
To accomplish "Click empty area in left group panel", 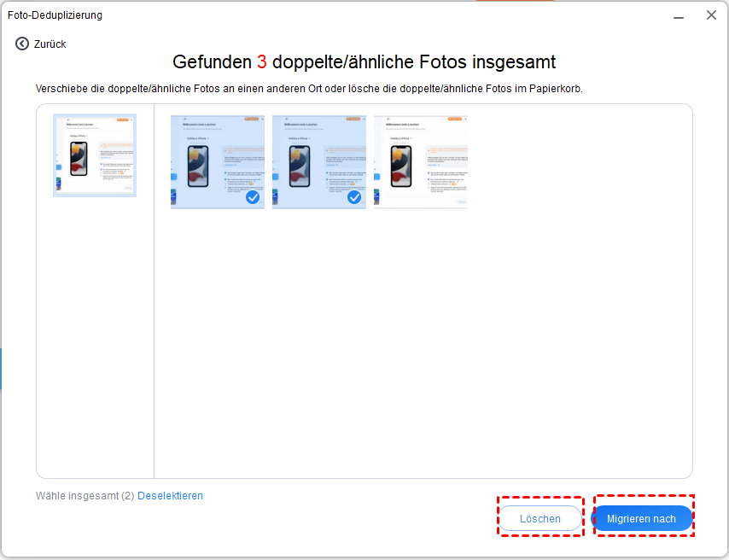I will [x=95, y=341].
